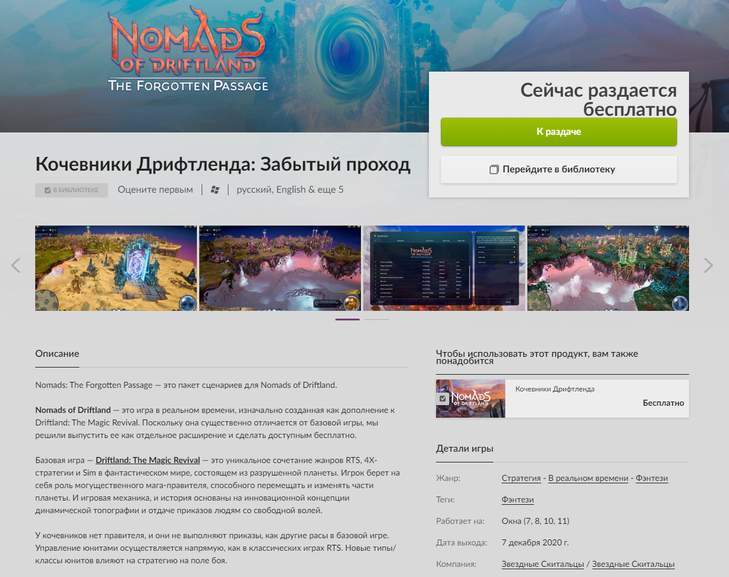This screenshot has height=577, width=729.
Task: Show previous screenshots with left arrow
Action: click(16, 265)
